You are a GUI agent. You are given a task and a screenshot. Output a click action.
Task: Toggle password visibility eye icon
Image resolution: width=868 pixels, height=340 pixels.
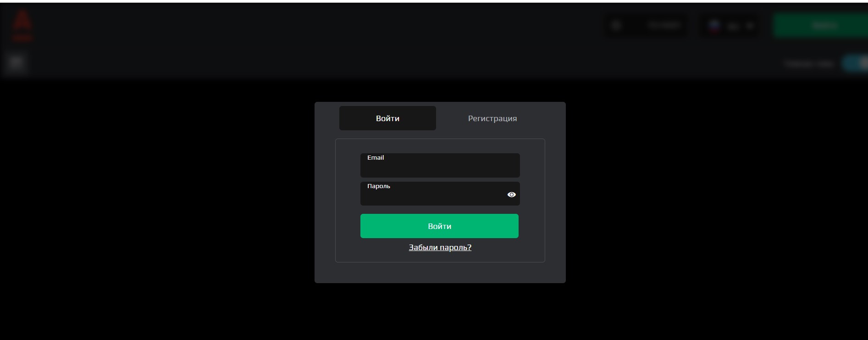click(x=511, y=195)
